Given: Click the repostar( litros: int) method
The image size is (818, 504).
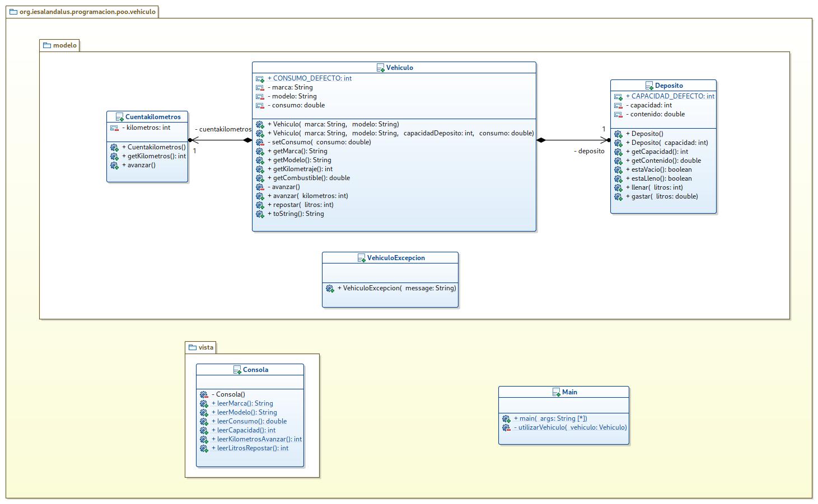Looking at the screenshot, I should tap(301, 205).
